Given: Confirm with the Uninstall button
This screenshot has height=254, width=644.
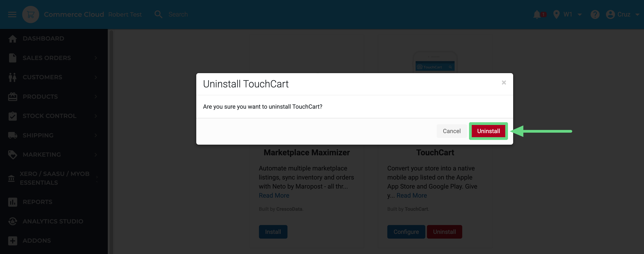Looking at the screenshot, I should (488, 131).
